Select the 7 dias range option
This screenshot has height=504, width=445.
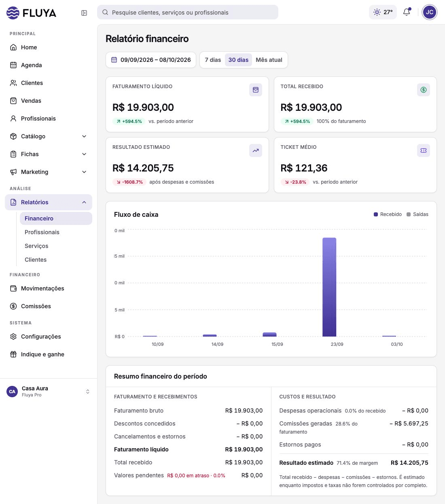point(213,60)
